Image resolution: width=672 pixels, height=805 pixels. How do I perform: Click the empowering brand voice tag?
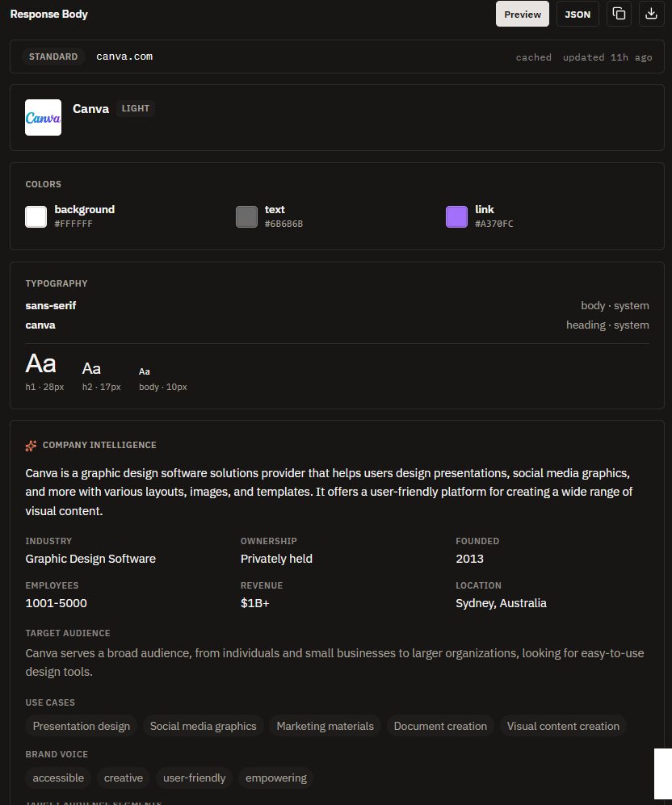[275, 778]
